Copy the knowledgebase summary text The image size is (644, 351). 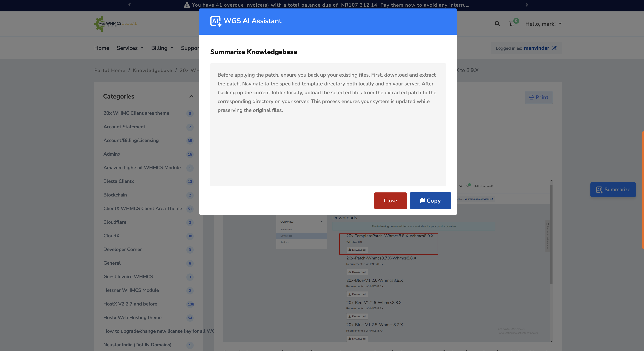point(430,201)
